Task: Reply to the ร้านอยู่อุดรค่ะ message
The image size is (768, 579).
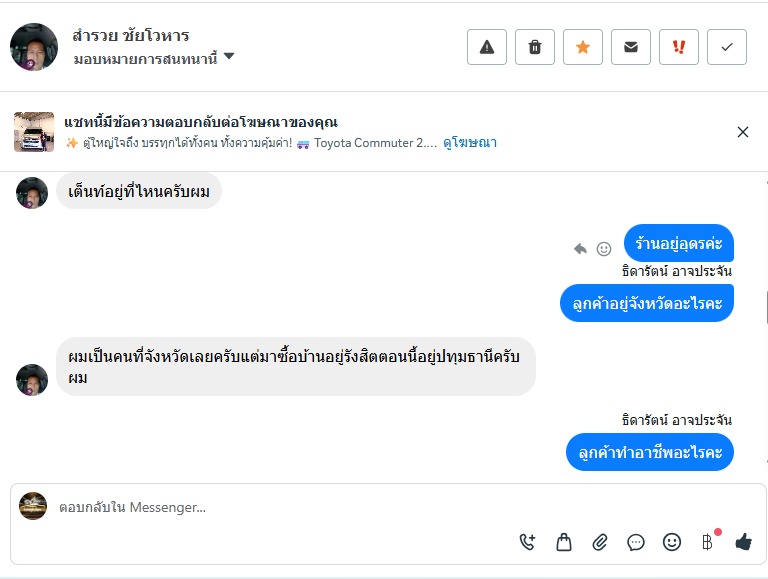Action: pyautogui.click(x=580, y=249)
